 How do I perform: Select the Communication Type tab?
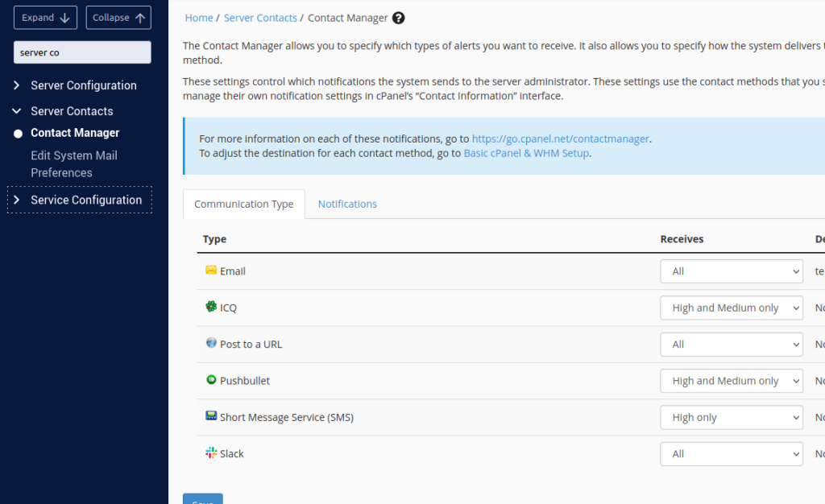(243, 204)
